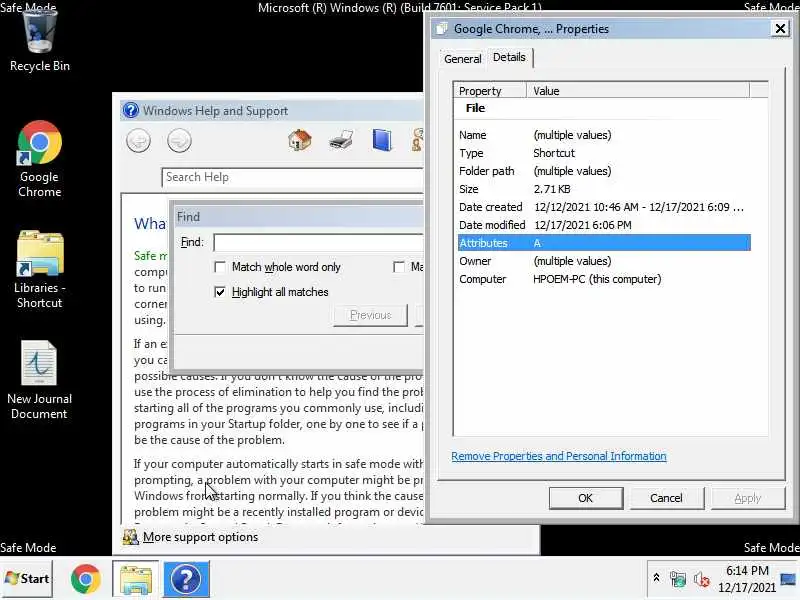Screen dimensions: 800x600
Task: Click the Find text input field
Action: [318, 242]
